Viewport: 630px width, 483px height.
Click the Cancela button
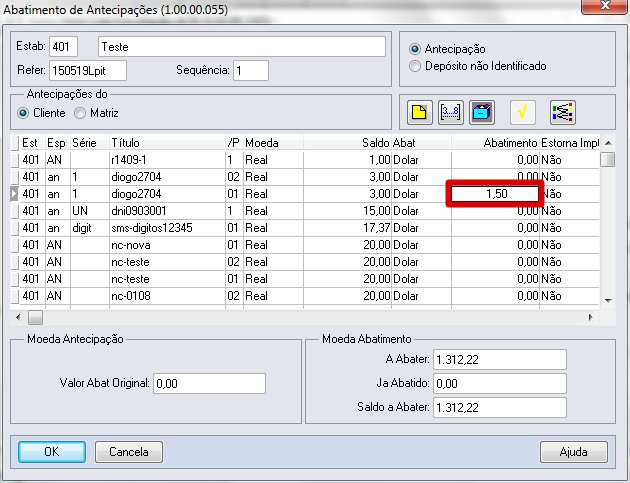129,452
